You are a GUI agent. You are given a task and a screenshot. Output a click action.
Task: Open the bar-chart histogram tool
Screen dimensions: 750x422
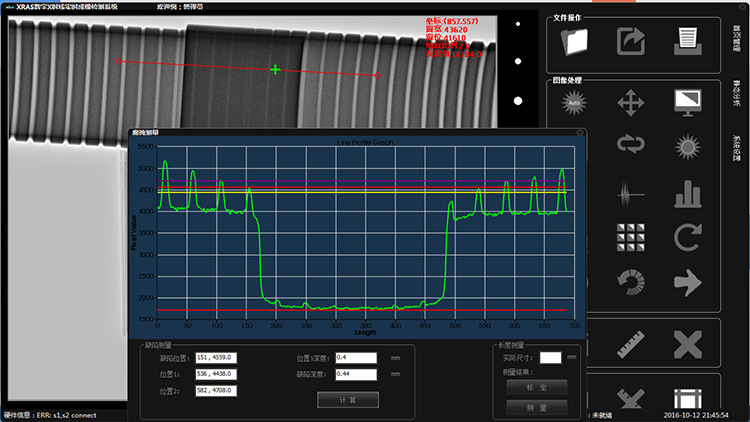[687, 194]
